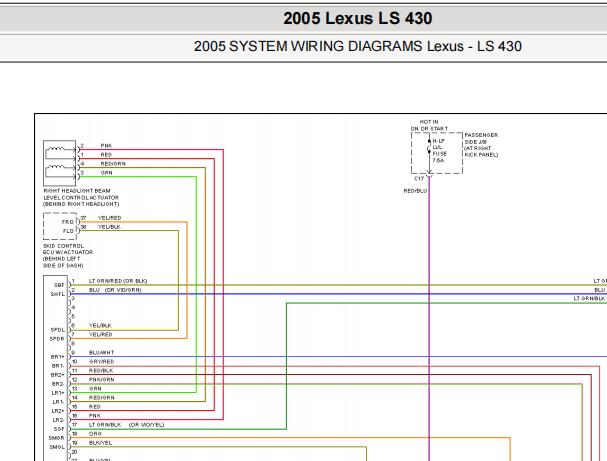Image resolution: width=607 pixels, height=461 pixels.
Task: Click the headlight actuator coil symbol box
Action: point(60,163)
